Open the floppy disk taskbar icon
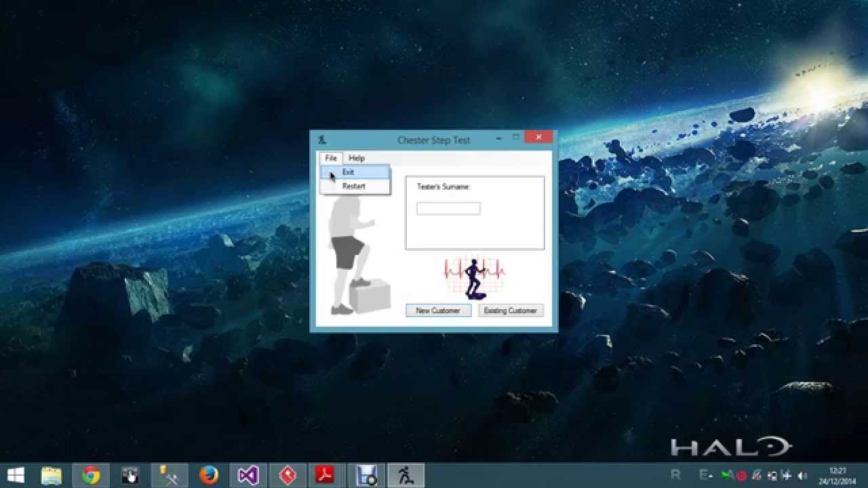Viewport: 868px width, 488px height. (x=366, y=476)
